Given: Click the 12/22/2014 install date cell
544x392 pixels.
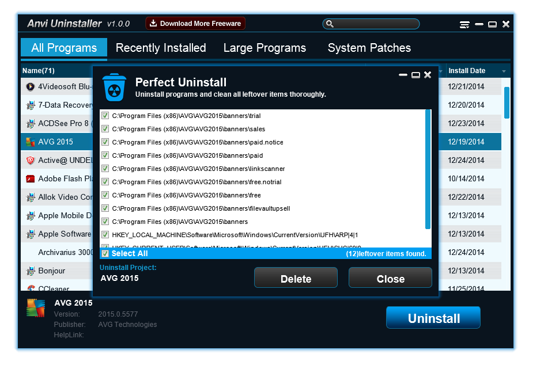Looking at the screenshot, I should click(466, 197).
